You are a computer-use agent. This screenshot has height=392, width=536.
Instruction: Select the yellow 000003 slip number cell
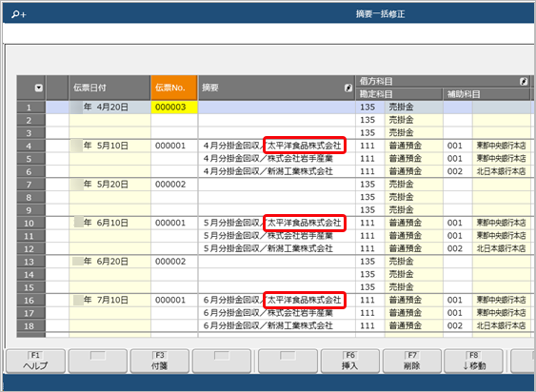point(174,107)
